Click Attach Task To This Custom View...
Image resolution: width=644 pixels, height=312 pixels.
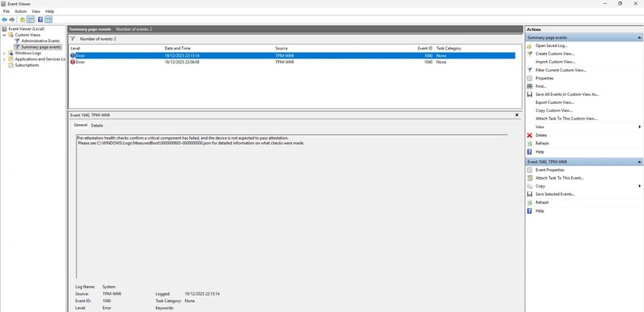point(566,119)
